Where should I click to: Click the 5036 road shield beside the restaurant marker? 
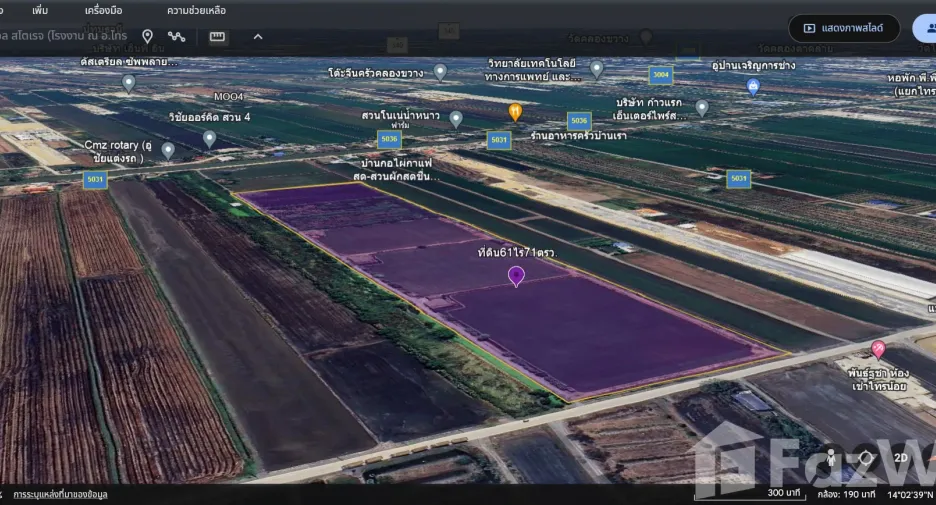[579, 121]
